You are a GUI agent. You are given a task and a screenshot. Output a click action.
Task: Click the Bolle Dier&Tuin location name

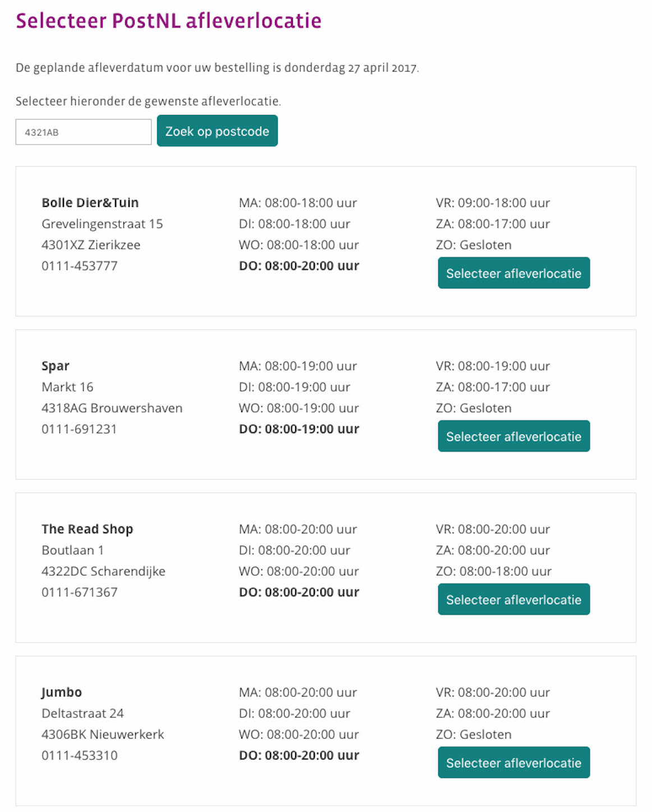click(90, 202)
